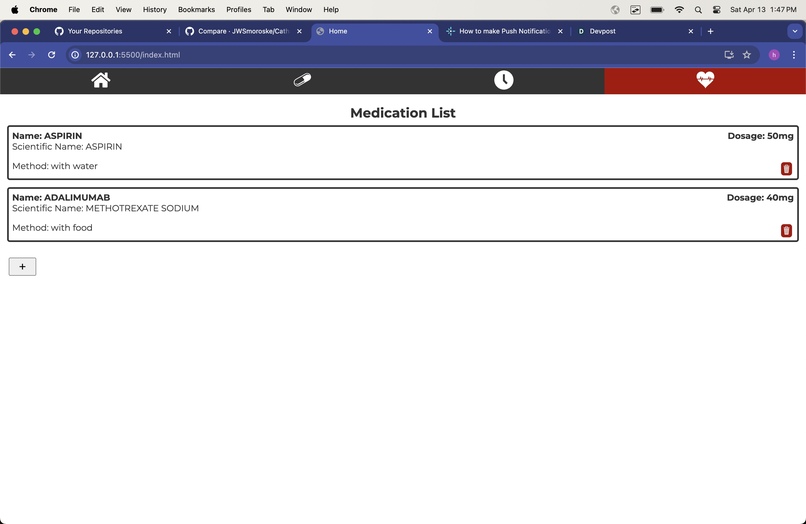Open the medications pill icon tab
The height and width of the screenshot is (524, 806).
click(302, 80)
